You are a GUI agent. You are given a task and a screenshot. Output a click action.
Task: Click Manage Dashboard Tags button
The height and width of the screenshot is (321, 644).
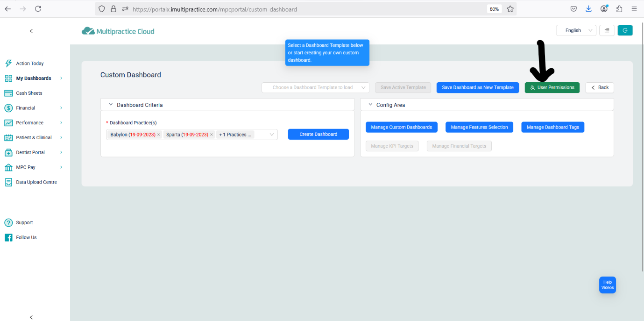coord(553,127)
